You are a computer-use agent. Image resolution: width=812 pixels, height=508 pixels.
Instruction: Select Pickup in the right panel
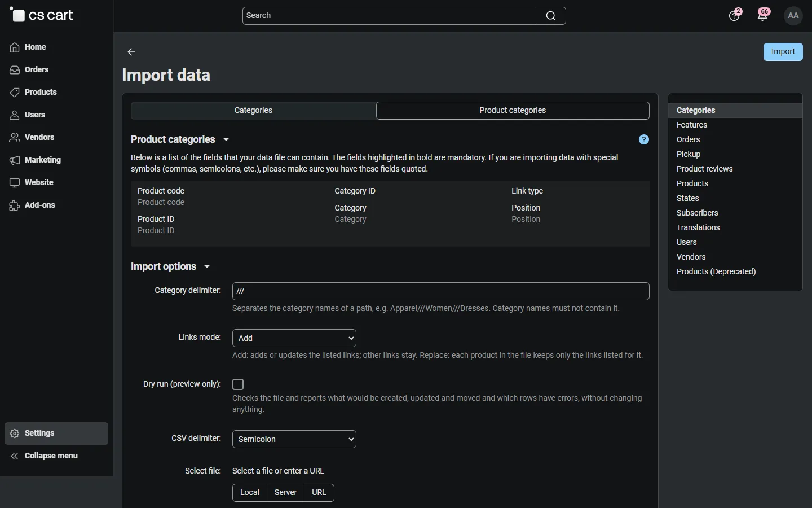click(x=689, y=154)
